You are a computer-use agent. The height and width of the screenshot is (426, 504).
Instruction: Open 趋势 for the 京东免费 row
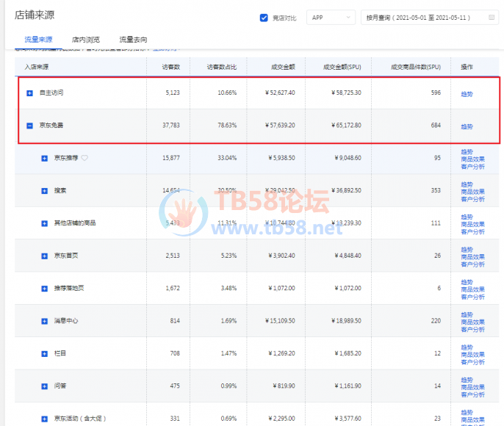click(x=467, y=126)
